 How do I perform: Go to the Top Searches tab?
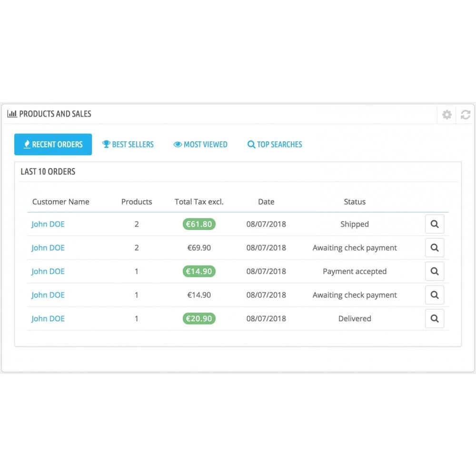click(275, 145)
